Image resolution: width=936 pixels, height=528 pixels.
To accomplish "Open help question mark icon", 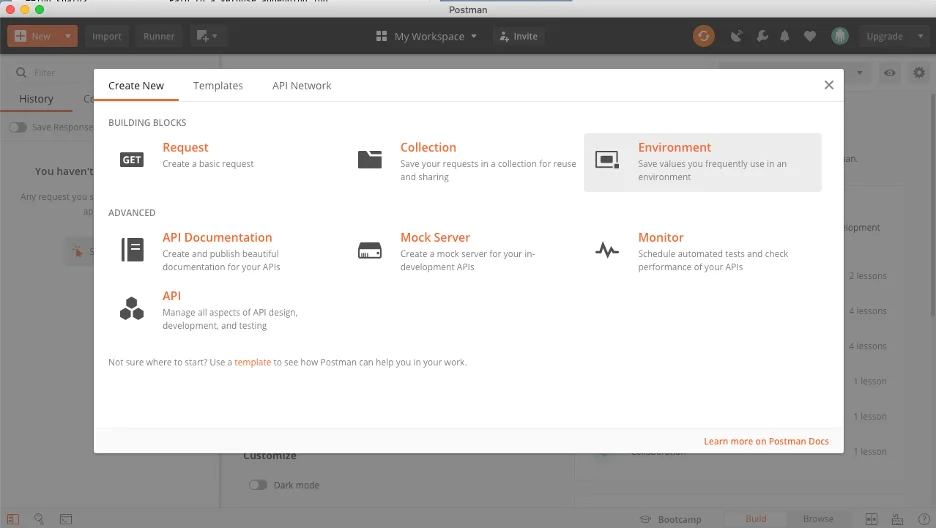I will [923, 519].
